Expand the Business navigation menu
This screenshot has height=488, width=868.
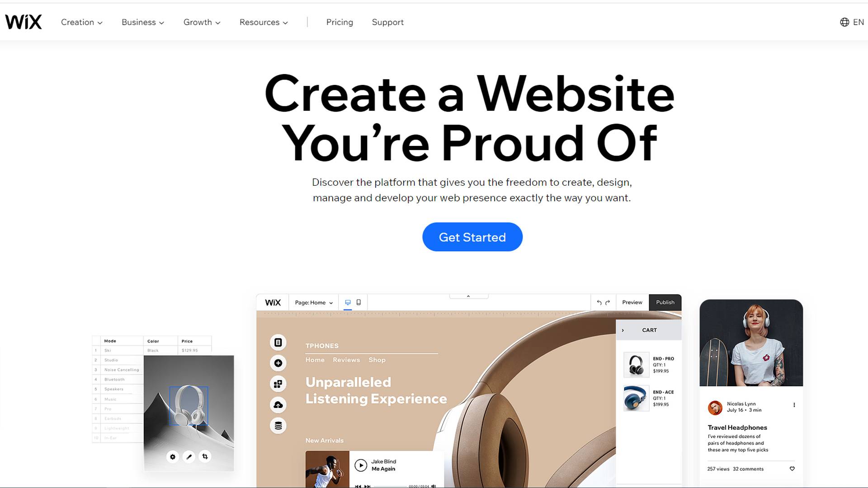(142, 22)
